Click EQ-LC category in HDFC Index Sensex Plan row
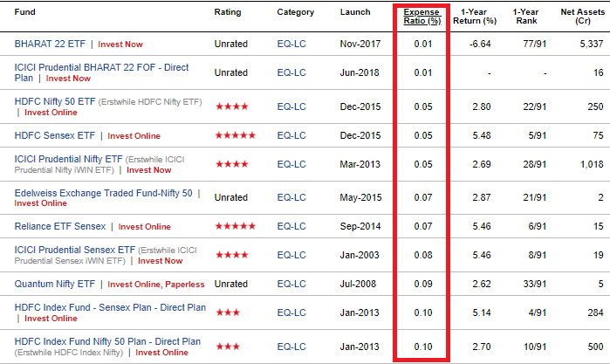This screenshot has width=610, height=364. tap(291, 313)
